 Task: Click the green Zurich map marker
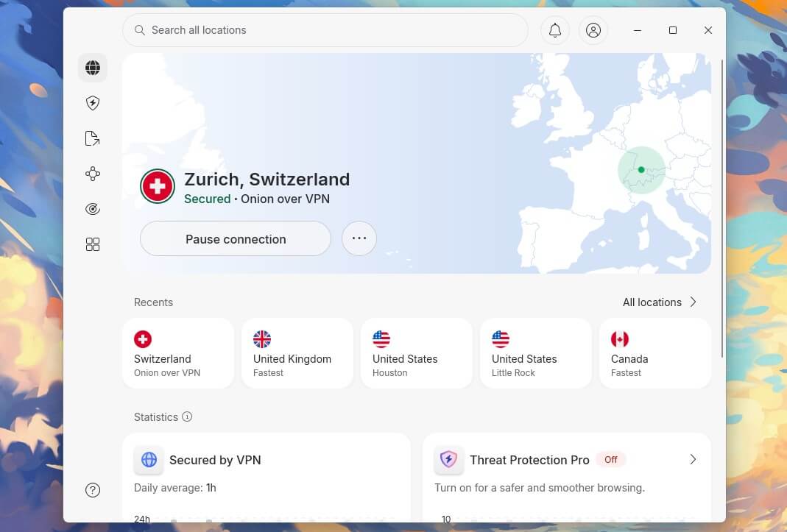pyautogui.click(x=641, y=170)
